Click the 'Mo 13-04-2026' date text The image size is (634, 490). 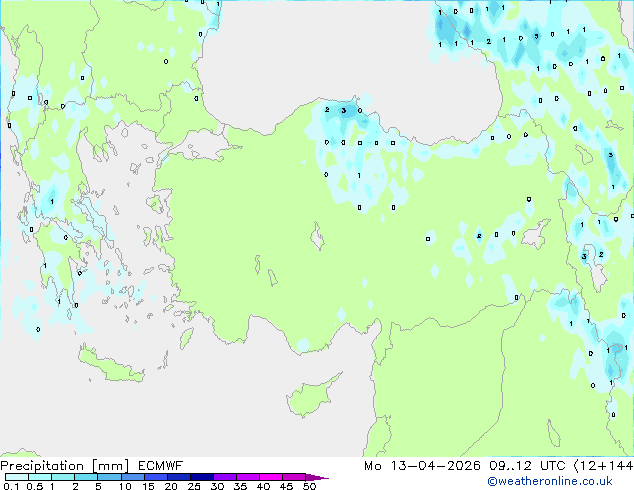click(423, 466)
